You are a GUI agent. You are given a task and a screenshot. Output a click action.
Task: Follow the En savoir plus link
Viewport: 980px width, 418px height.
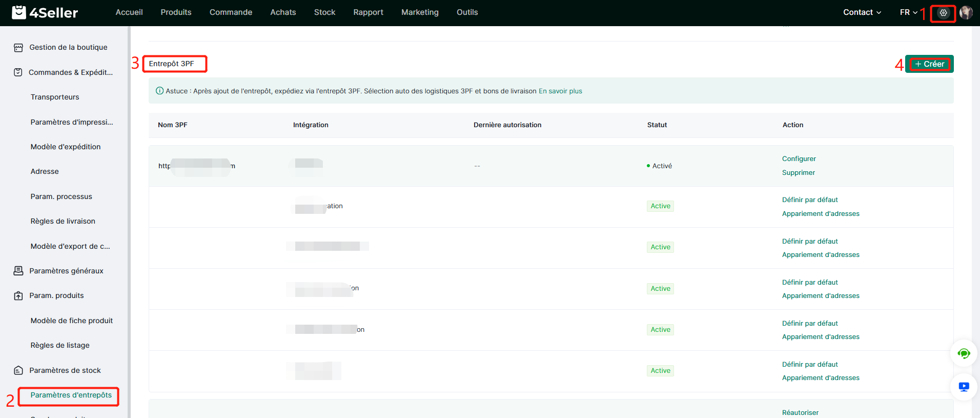tap(560, 91)
